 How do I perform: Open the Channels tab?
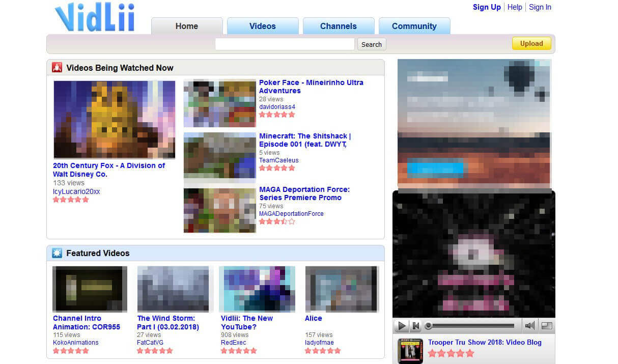tap(338, 26)
